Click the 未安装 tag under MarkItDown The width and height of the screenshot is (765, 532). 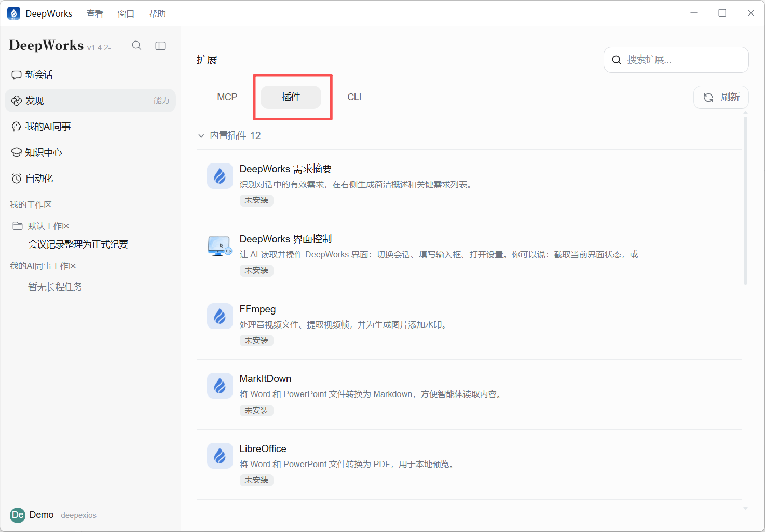(256, 411)
